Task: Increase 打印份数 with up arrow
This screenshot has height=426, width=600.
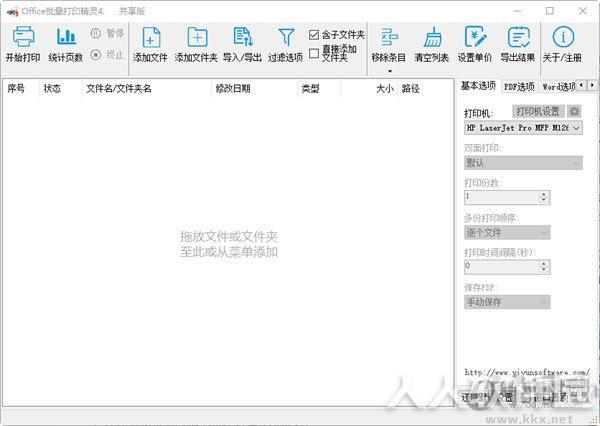Action: pos(544,194)
